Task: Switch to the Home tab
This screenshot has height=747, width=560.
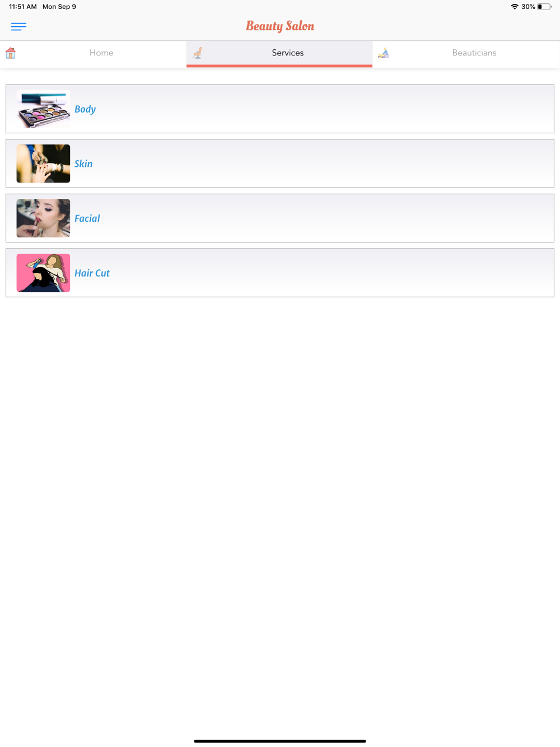Action: 93,54
